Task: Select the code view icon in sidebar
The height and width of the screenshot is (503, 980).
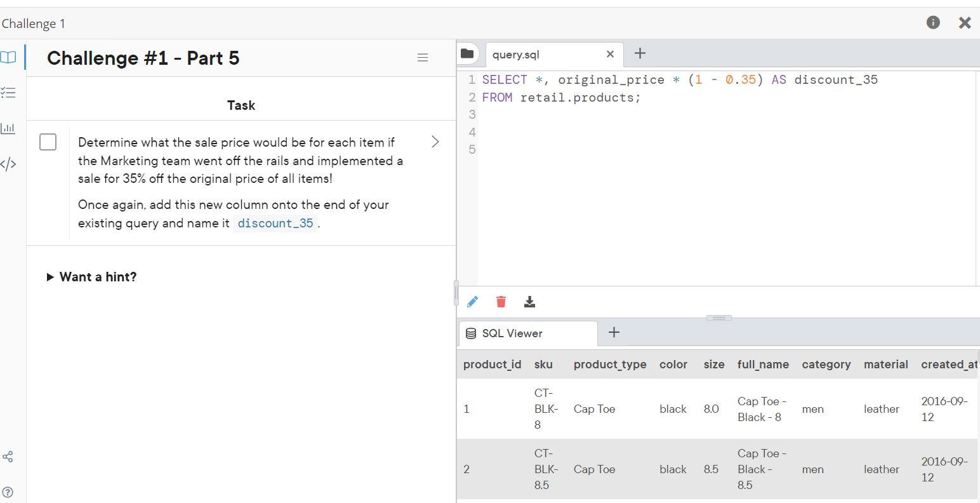Action: click(9, 164)
